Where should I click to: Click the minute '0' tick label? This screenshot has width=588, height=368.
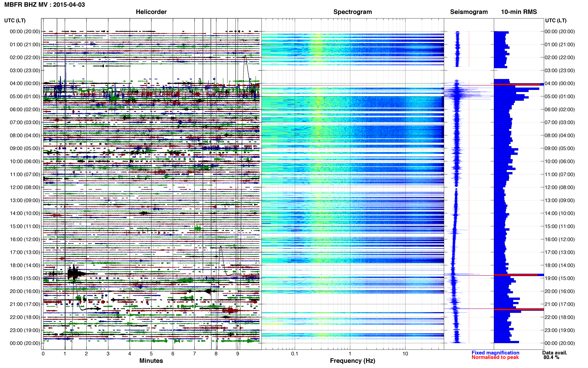(43, 354)
